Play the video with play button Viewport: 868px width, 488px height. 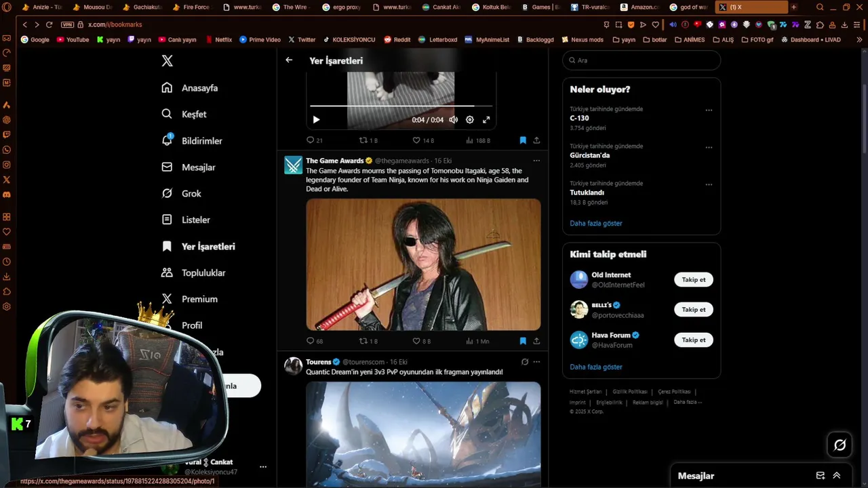pyautogui.click(x=316, y=120)
